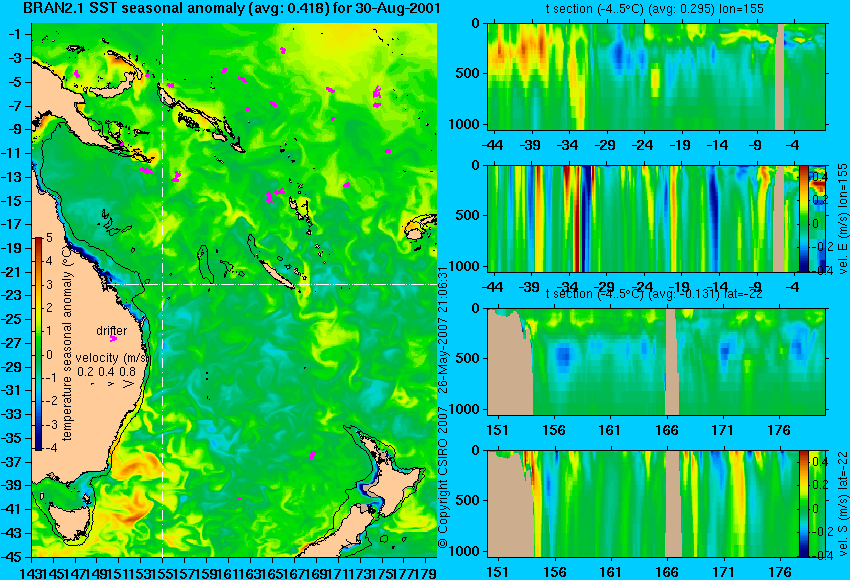Click the velocity arrow samples under the scale values
Screen dimensions: 850x580
click(113, 384)
